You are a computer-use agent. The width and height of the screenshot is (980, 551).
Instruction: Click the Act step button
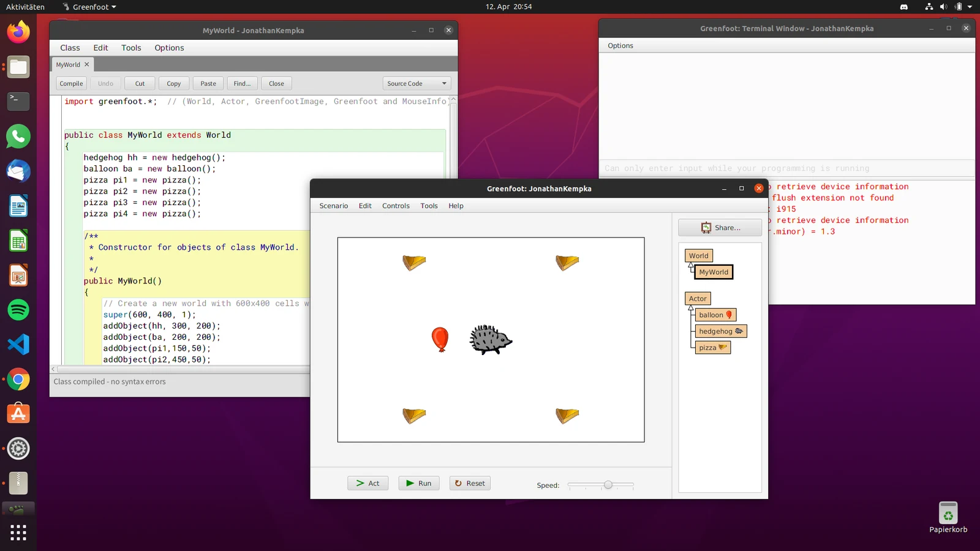coord(368,483)
